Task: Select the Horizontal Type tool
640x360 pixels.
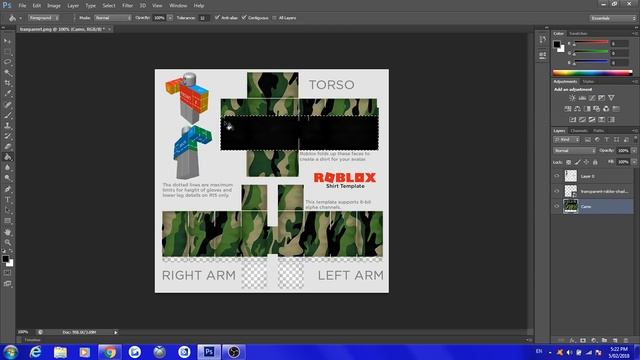Action: 7,200
